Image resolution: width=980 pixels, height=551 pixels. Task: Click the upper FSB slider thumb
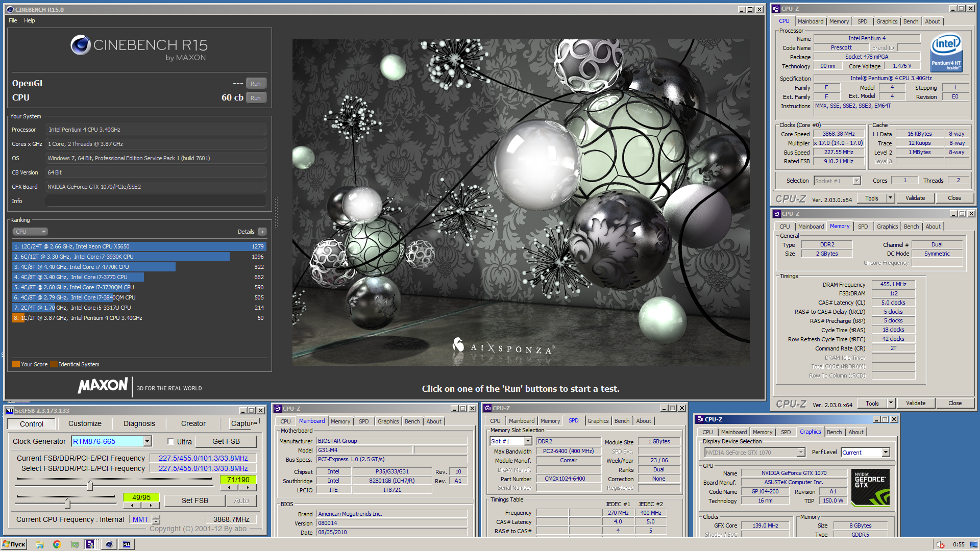(x=90, y=485)
